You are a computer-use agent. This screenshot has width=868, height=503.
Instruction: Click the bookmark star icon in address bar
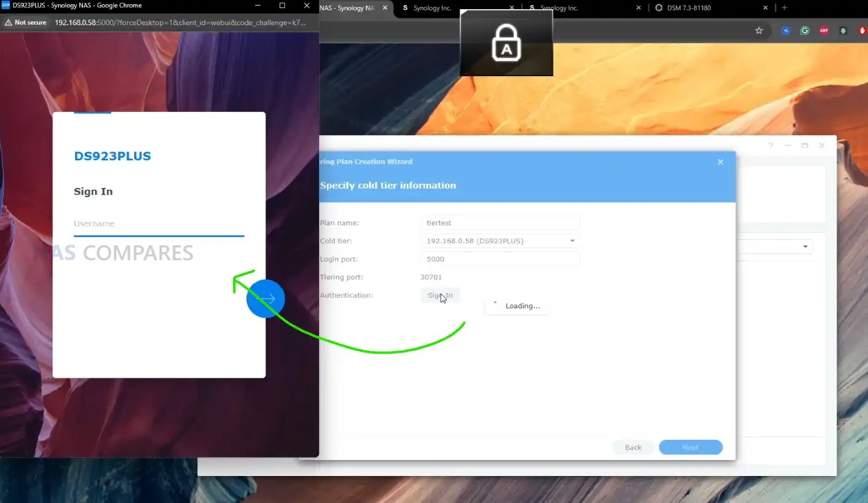[x=759, y=31]
